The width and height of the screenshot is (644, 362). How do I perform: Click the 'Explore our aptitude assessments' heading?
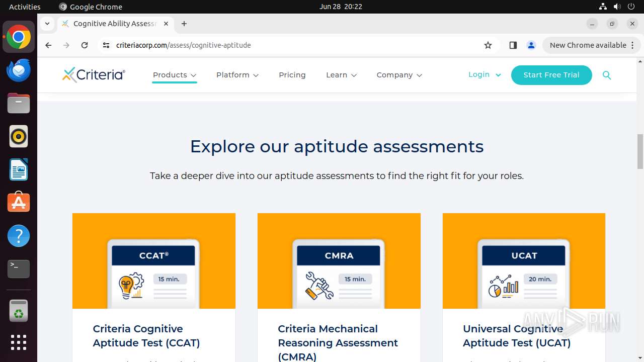[337, 146]
